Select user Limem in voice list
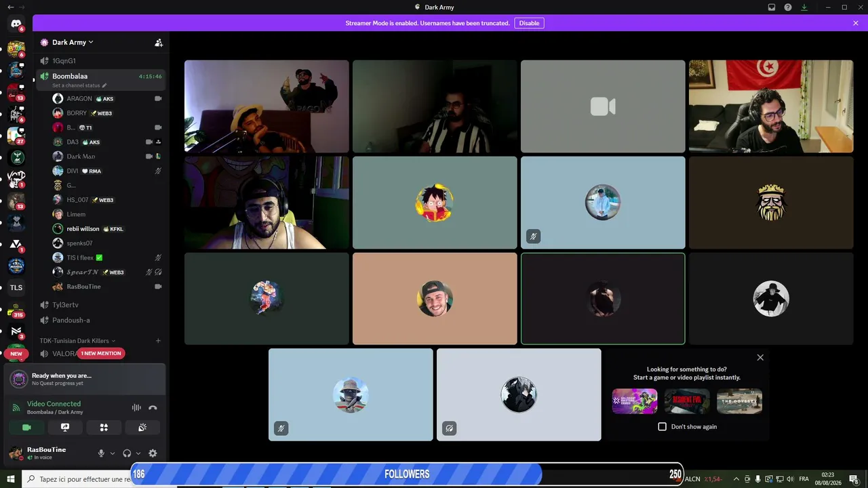868x488 pixels. click(x=107, y=214)
